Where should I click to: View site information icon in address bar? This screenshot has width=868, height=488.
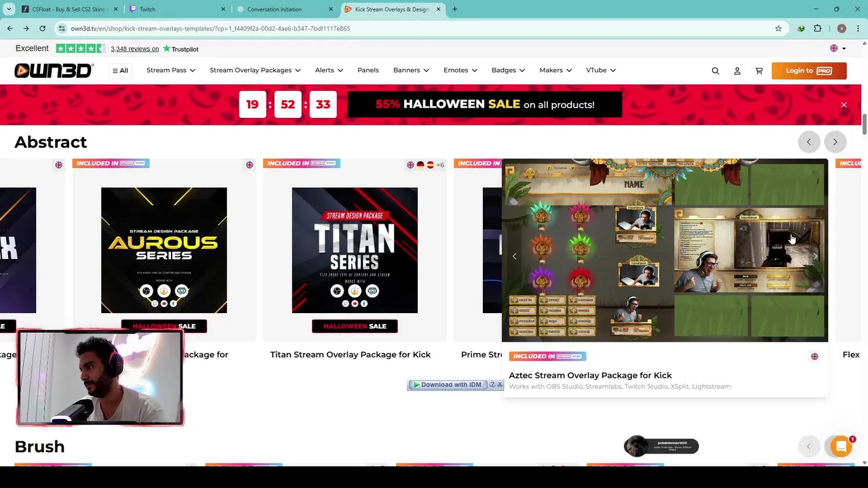click(x=62, y=28)
